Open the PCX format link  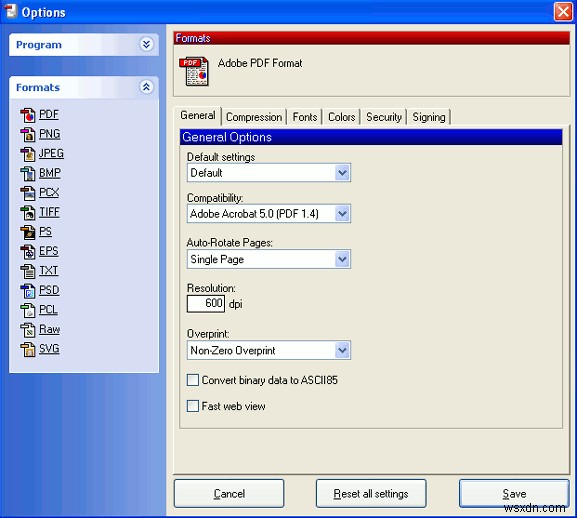point(49,192)
